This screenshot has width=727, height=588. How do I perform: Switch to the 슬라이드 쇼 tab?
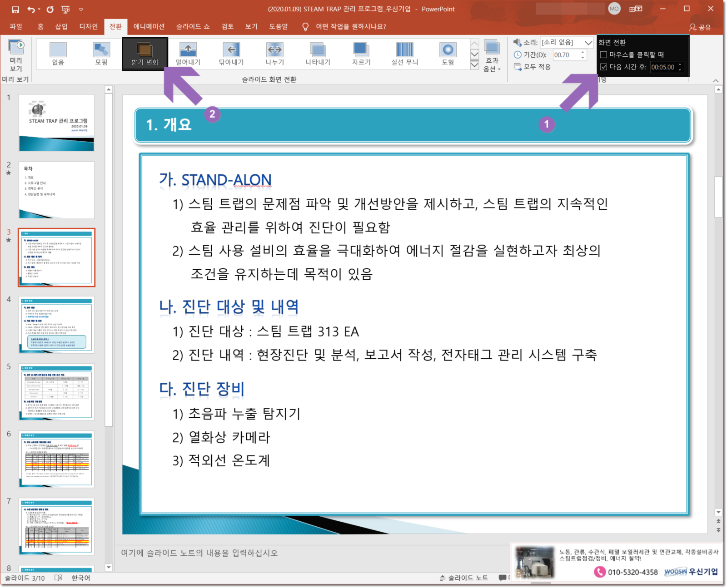[193, 26]
